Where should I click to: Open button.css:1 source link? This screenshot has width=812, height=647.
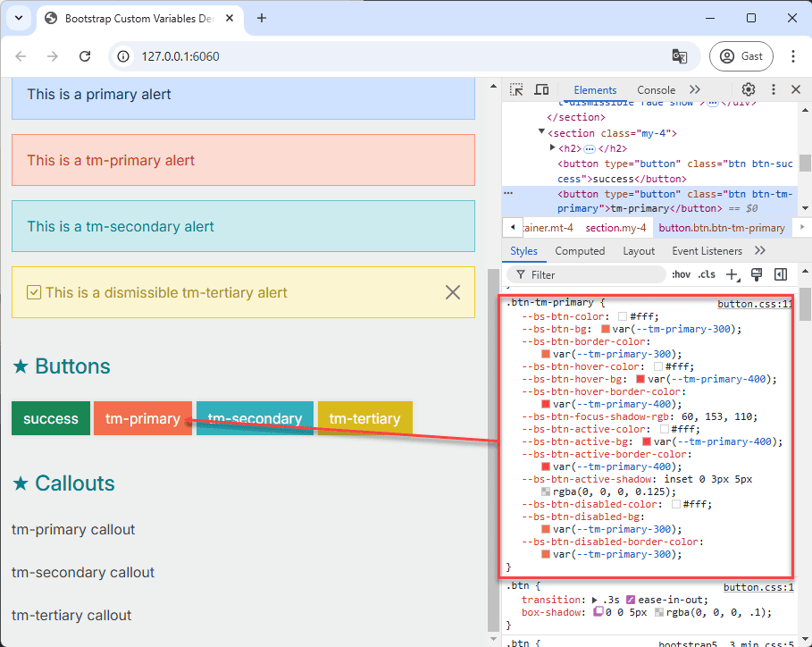(758, 587)
